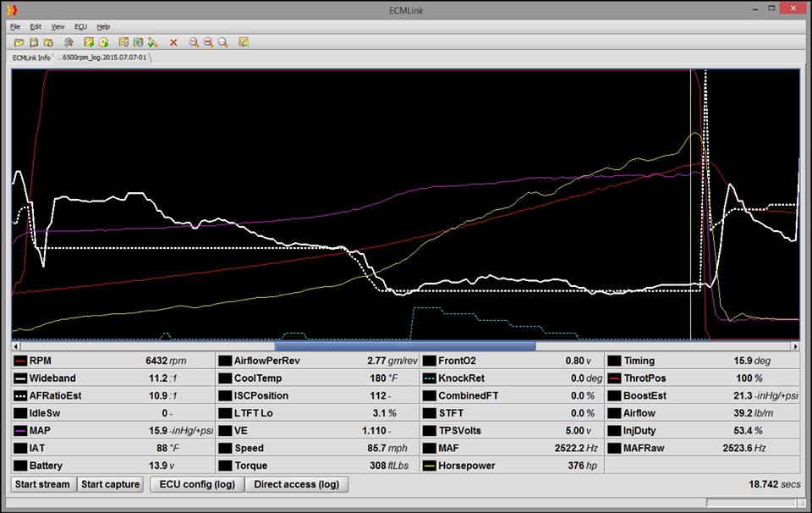The height and width of the screenshot is (513, 812).
Task: Click the last yellow toolbar icon
Action: tap(244, 42)
